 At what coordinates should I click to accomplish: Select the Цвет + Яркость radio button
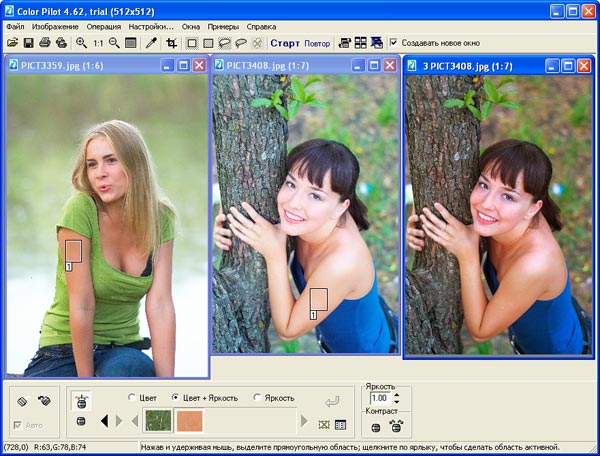(175, 397)
